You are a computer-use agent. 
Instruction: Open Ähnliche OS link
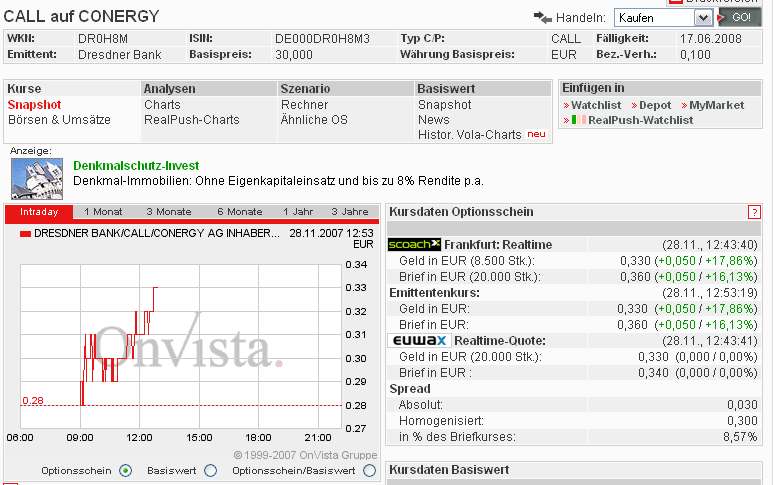pos(314,120)
